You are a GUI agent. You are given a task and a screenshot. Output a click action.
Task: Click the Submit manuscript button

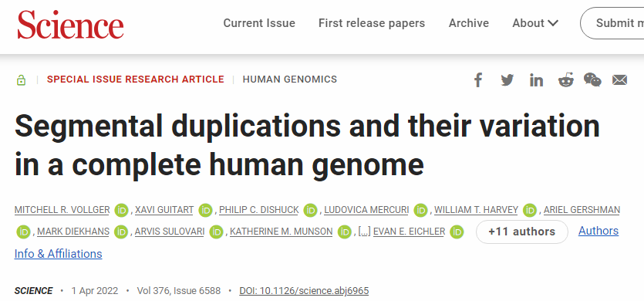coord(612,23)
